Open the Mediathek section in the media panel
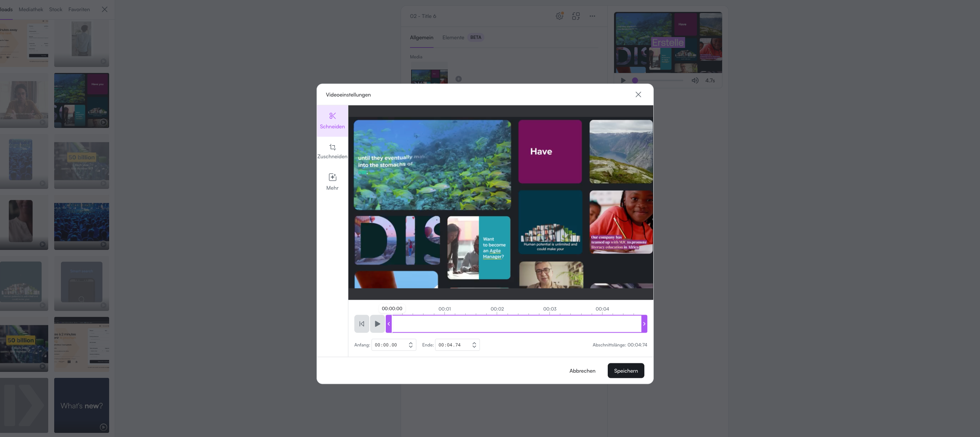 31,9
